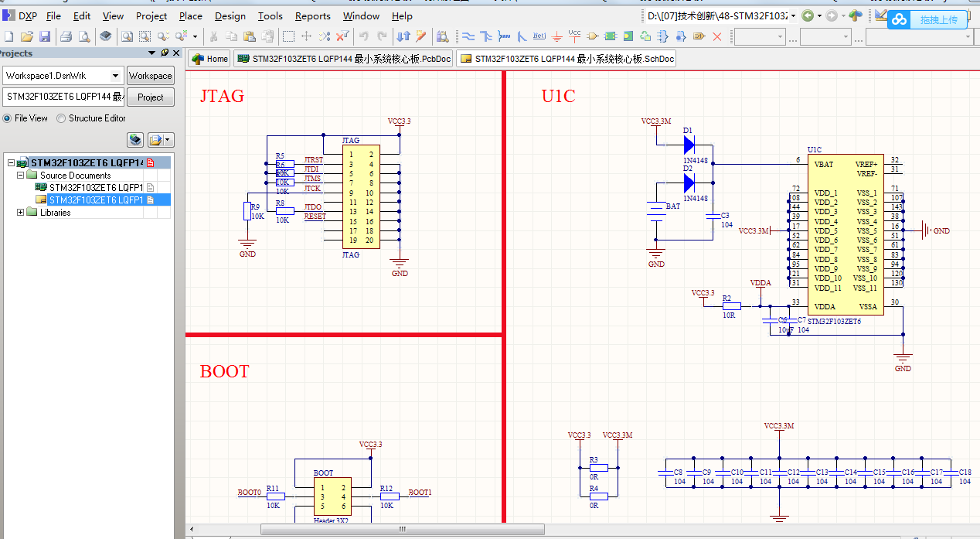This screenshot has height=539, width=980.
Task: Deselect all objects
Action: click(x=324, y=36)
